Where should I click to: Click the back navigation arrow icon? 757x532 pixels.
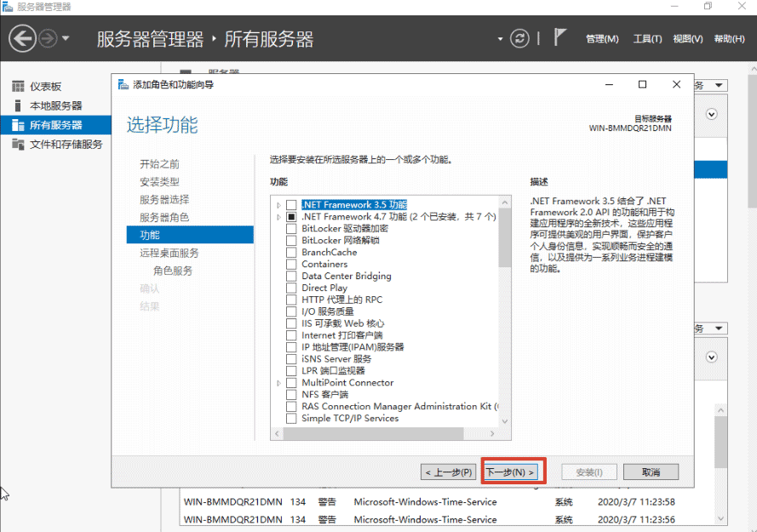pos(23,38)
